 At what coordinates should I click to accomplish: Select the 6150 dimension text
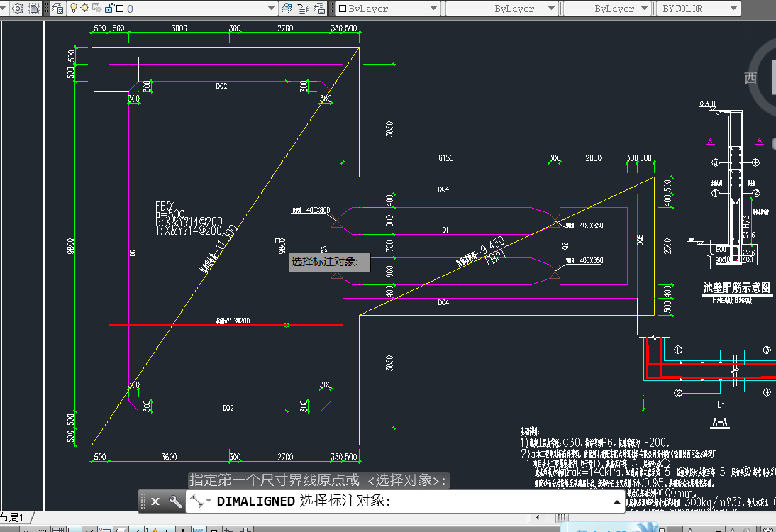pyautogui.click(x=445, y=158)
